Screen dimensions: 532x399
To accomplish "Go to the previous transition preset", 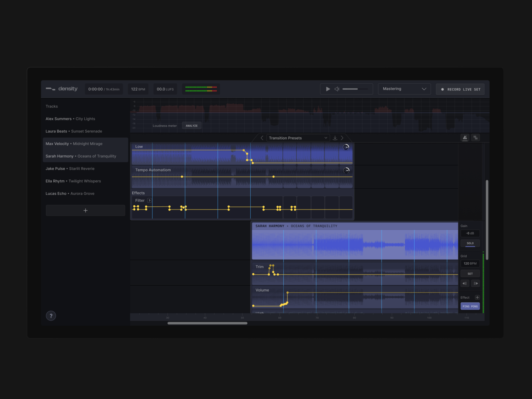I will tap(262, 138).
